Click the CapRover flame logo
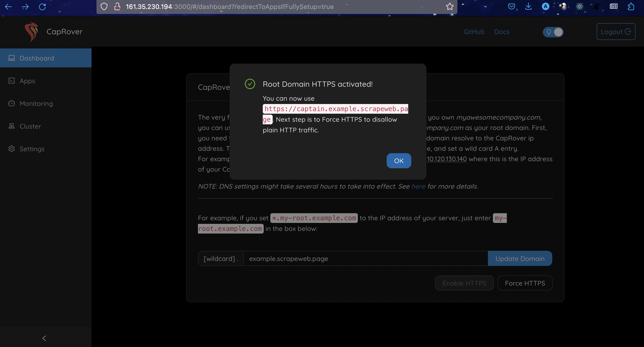This screenshot has width=644, height=347. coord(31,32)
